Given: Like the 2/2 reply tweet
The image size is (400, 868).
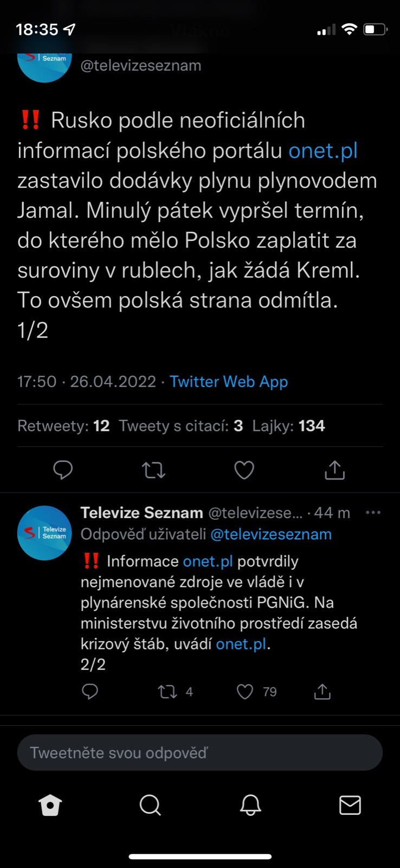Looking at the screenshot, I should tap(246, 692).
